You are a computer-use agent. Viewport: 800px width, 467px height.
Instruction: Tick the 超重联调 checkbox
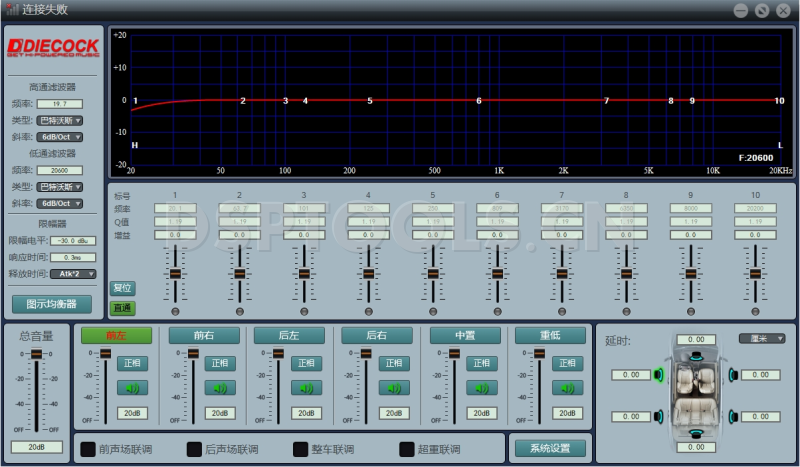pyautogui.click(x=407, y=449)
